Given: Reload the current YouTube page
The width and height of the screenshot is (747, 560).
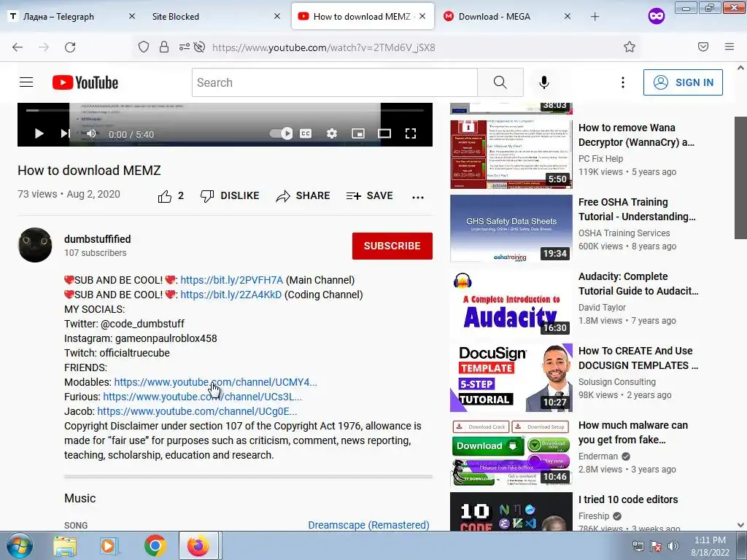Looking at the screenshot, I should pyautogui.click(x=70, y=47).
